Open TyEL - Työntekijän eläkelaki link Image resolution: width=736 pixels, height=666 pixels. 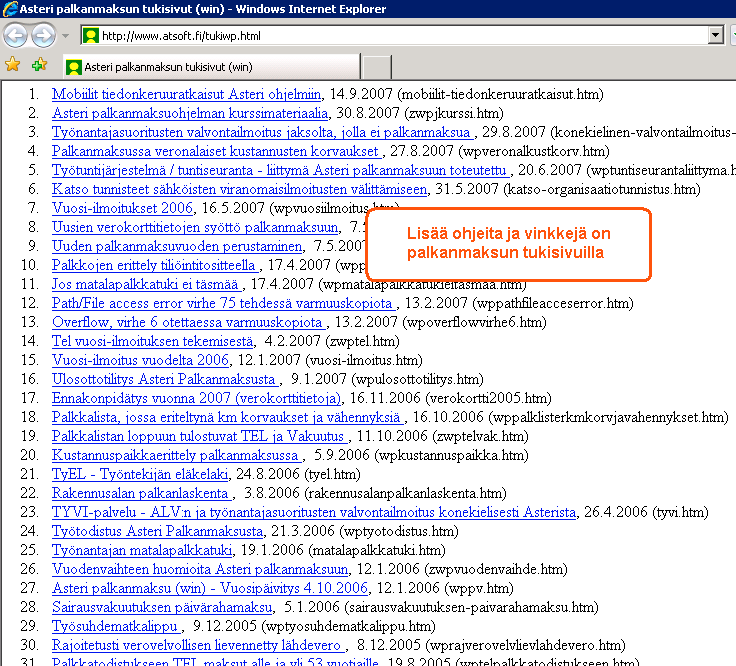coord(140,474)
